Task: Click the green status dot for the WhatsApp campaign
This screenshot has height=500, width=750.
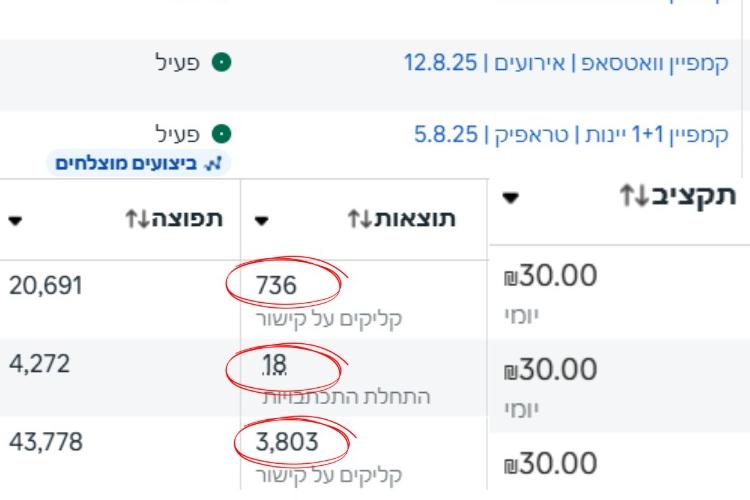Action: (223, 62)
